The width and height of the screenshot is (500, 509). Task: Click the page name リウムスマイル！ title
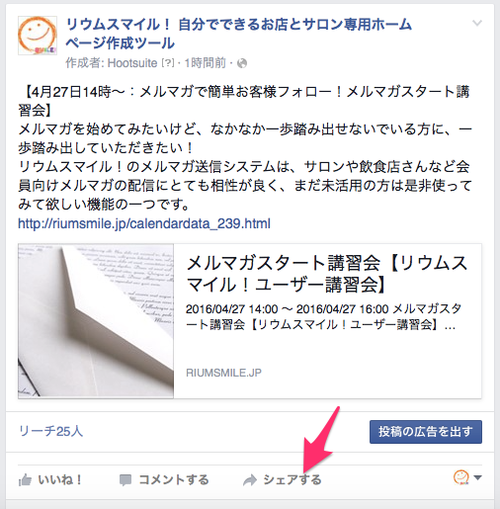click(x=238, y=34)
